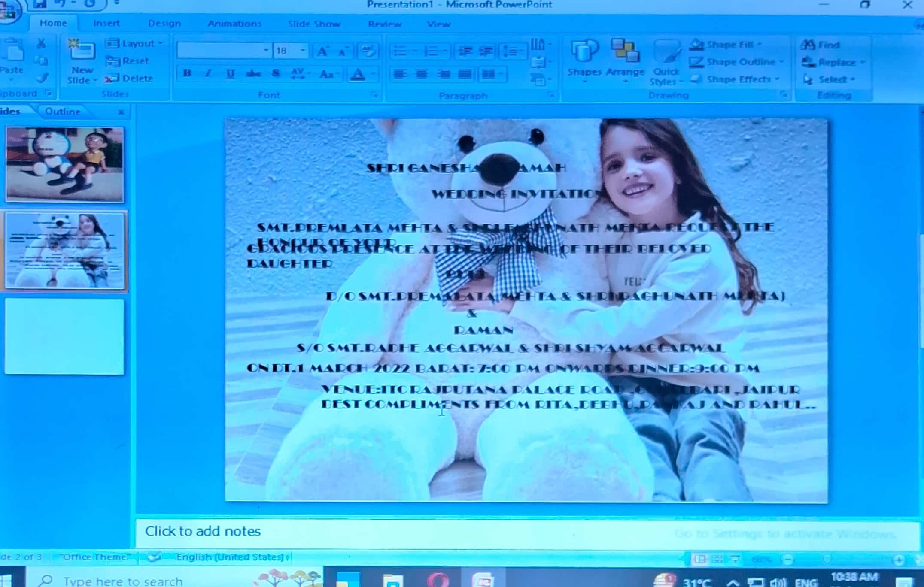Click the Bold formatting icon
The height and width of the screenshot is (587, 924).
[187, 73]
